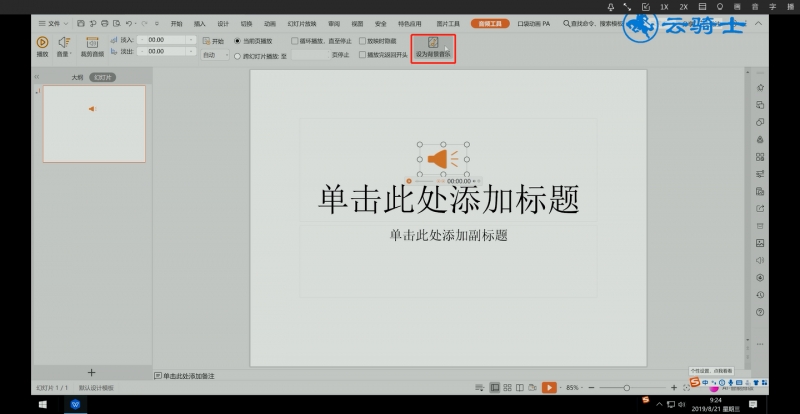Click the audio mini player play button
The width and height of the screenshot is (800, 414).
(409, 181)
